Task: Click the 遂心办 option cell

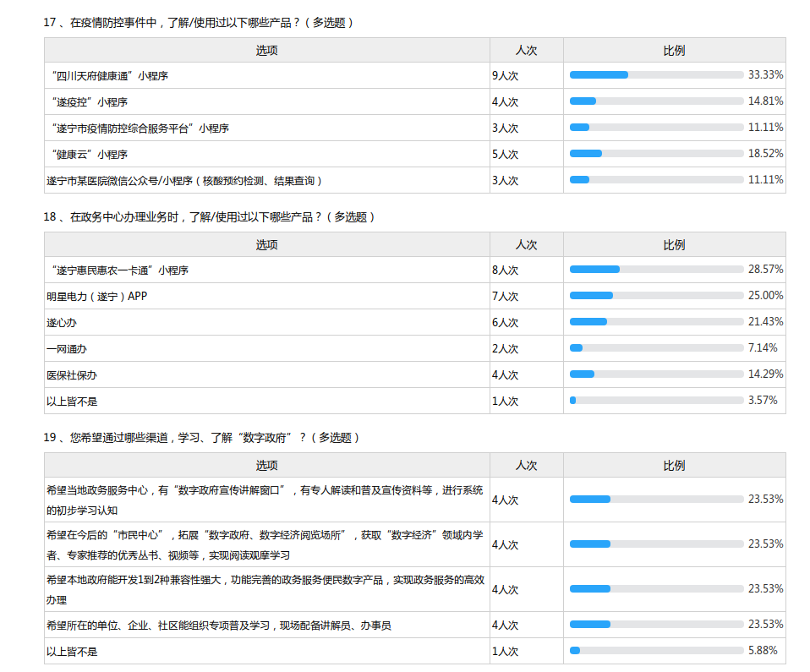Action: pyautogui.click(x=62, y=323)
